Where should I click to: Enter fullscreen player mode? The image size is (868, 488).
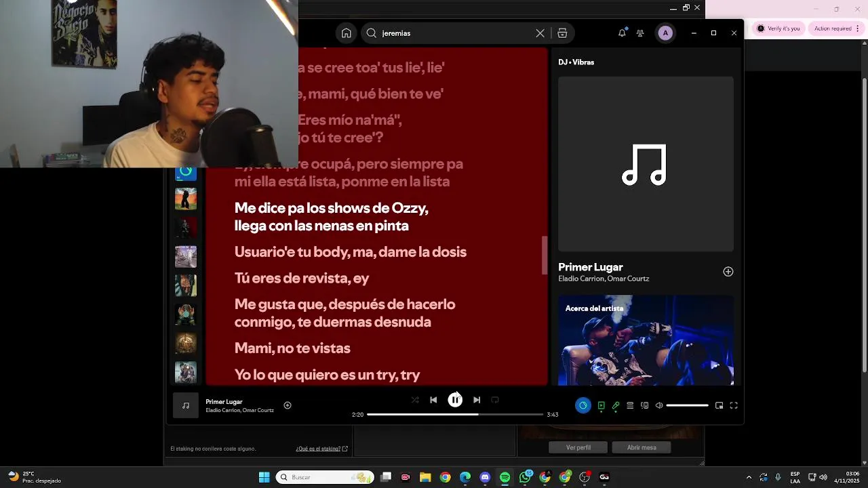[x=734, y=405]
